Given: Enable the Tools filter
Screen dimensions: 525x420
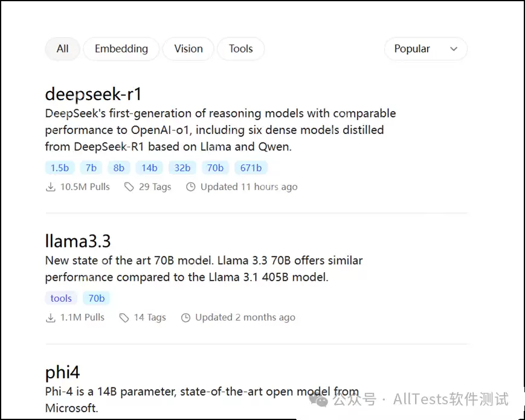Looking at the screenshot, I should coord(240,49).
